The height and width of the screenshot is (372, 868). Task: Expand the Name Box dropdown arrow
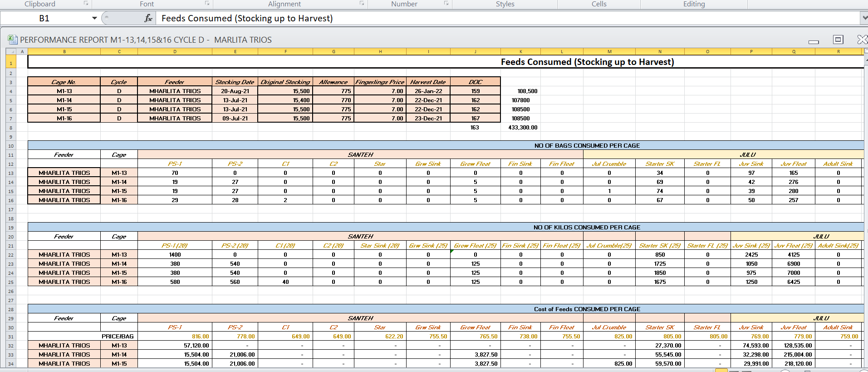click(x=94, y=18)
